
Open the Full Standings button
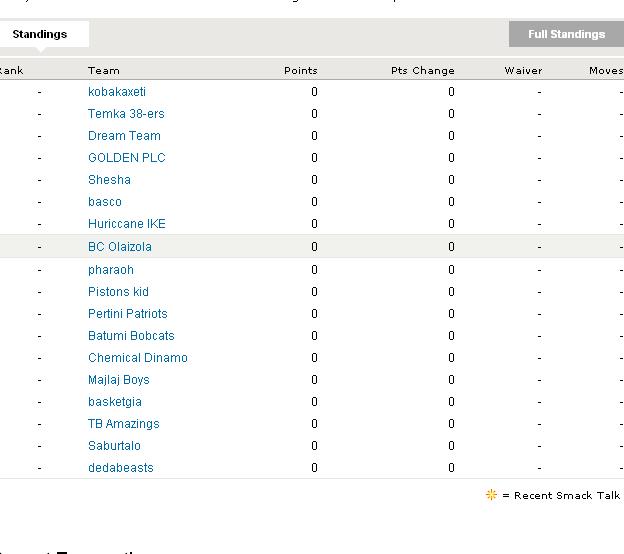[x=566, y=34]
